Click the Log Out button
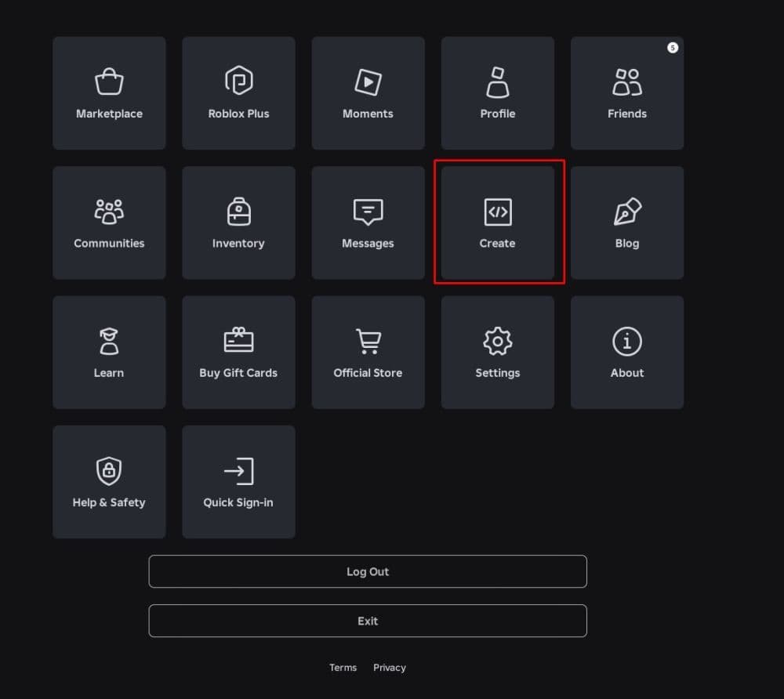The height and width of the screenshot is (699, 784). (x=368, y=571)
